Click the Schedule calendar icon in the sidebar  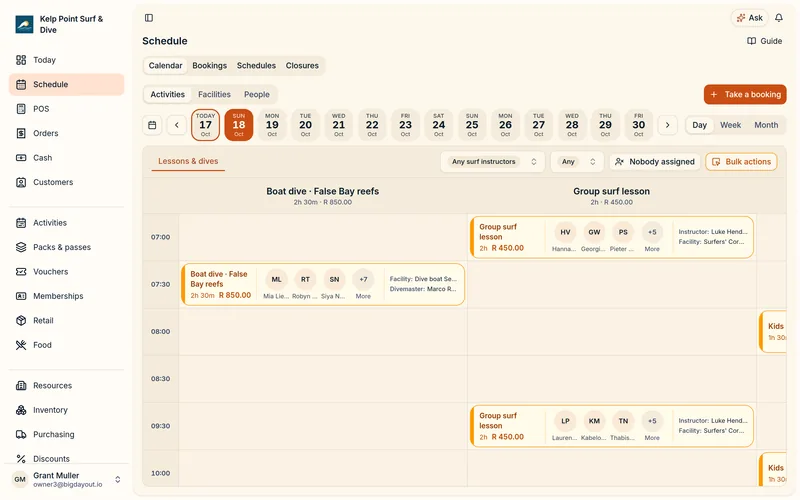click(x=21, y=85)
